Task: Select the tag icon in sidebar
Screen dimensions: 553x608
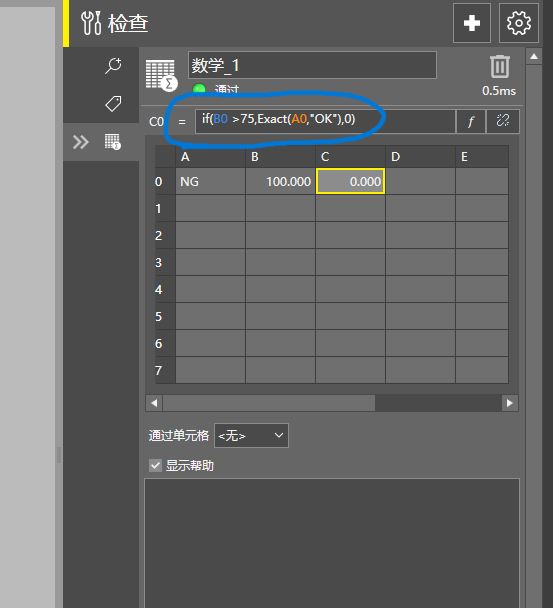Action: (x=113, y=104)
